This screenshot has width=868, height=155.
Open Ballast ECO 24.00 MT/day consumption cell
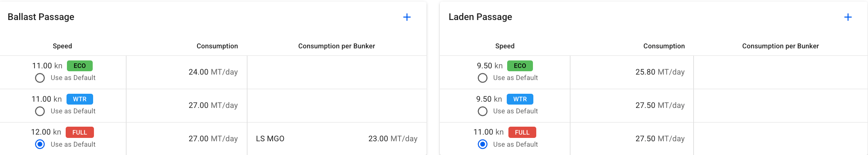(187, 72)
